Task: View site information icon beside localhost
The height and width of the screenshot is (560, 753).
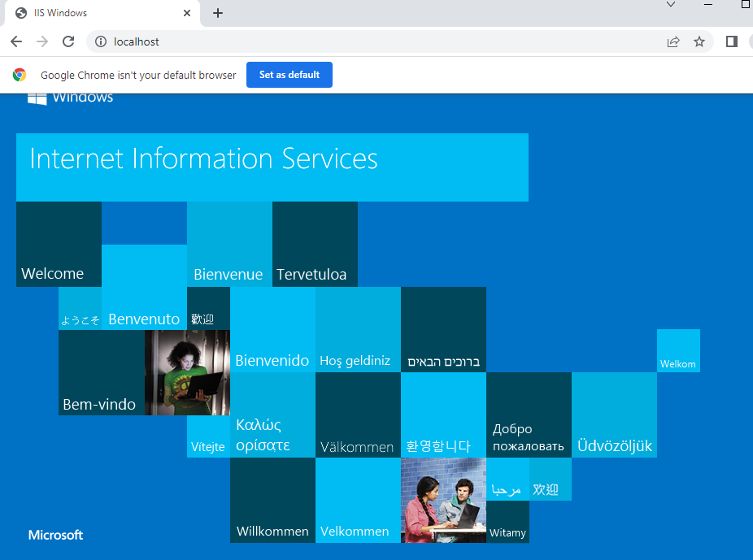Action: [x=100, y=41]
